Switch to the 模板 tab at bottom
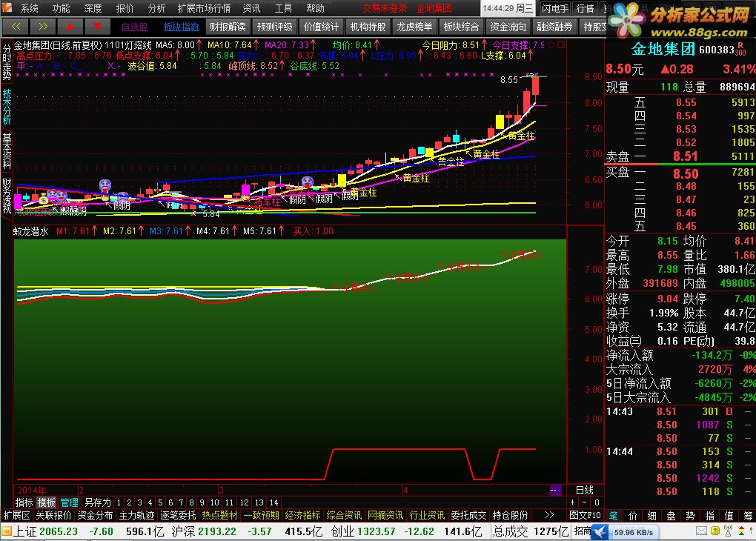 pos(46,502)
